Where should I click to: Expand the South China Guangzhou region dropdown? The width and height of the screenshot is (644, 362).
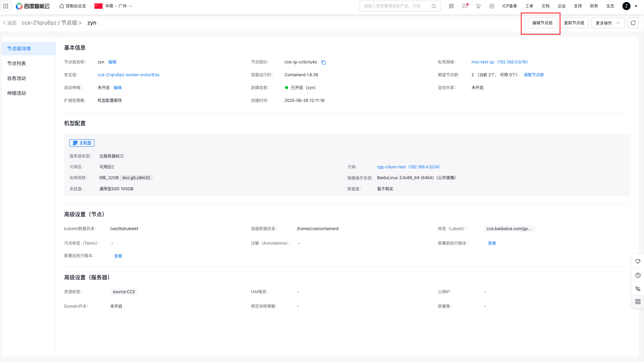pos(113,6)
